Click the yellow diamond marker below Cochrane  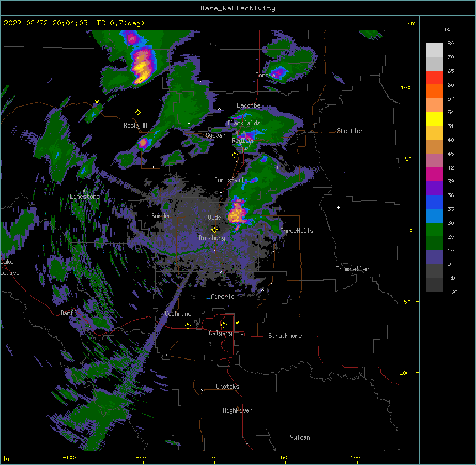188,326
